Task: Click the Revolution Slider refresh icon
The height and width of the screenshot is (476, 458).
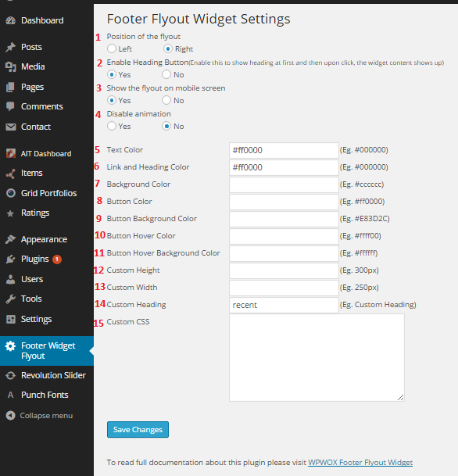Action: click(x=11, y=375)
